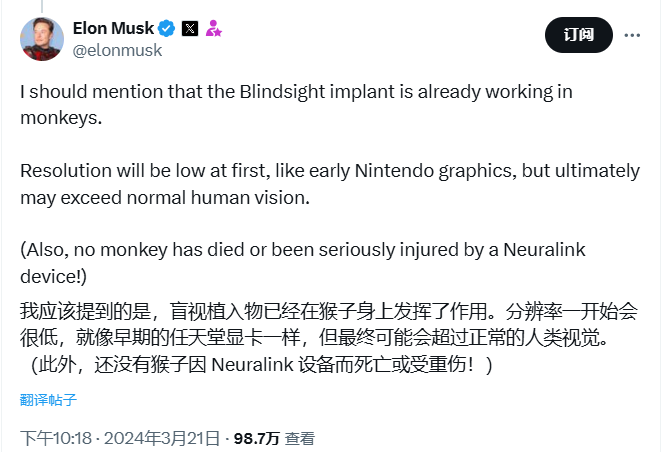Click the 2024年3月21日 post date
Image resolution: width=667 pixels, height=452 pixels.
pyautogui.click(x=162, y=438)
